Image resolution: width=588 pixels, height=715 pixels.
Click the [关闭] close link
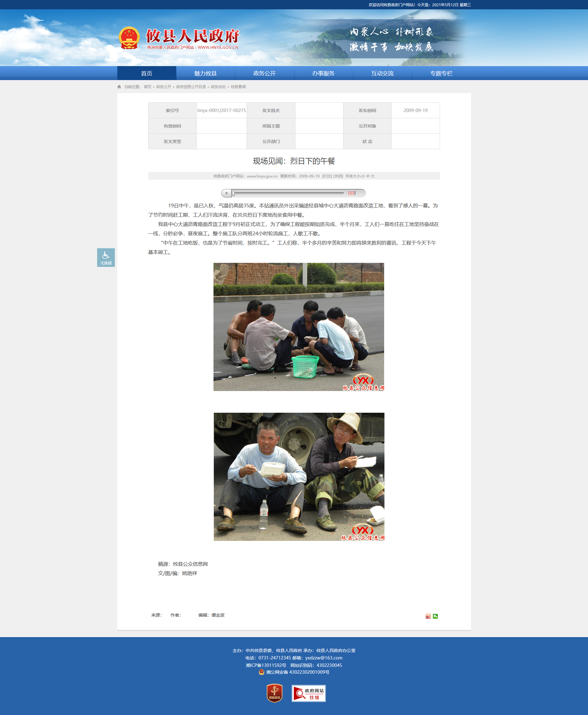tap(338, 176)
